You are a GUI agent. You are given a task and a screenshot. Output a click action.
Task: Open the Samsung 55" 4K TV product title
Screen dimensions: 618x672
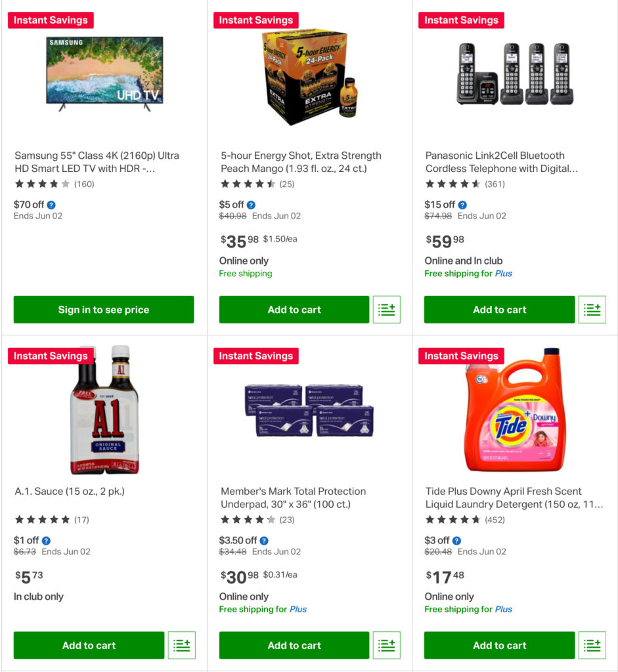pyautogui.click(x=97, y=162)
